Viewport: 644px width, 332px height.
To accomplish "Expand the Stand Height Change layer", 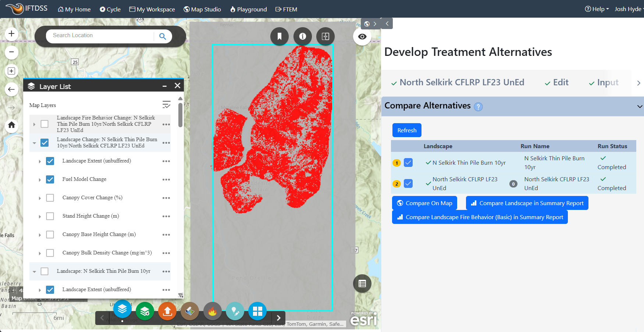I will click(x=40, y=217).
